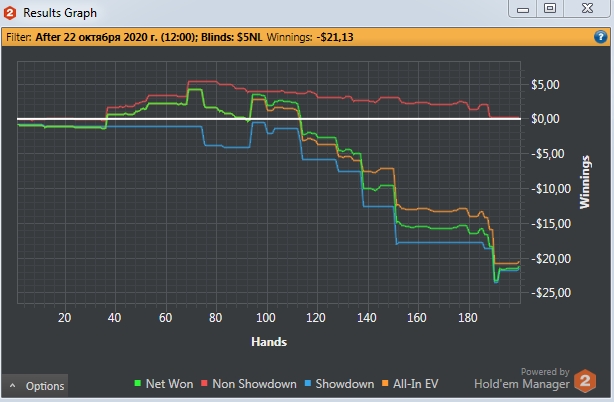Screen dimensions: 614x402
Task: Open the help question mark icon
Action: coord(600,37)
